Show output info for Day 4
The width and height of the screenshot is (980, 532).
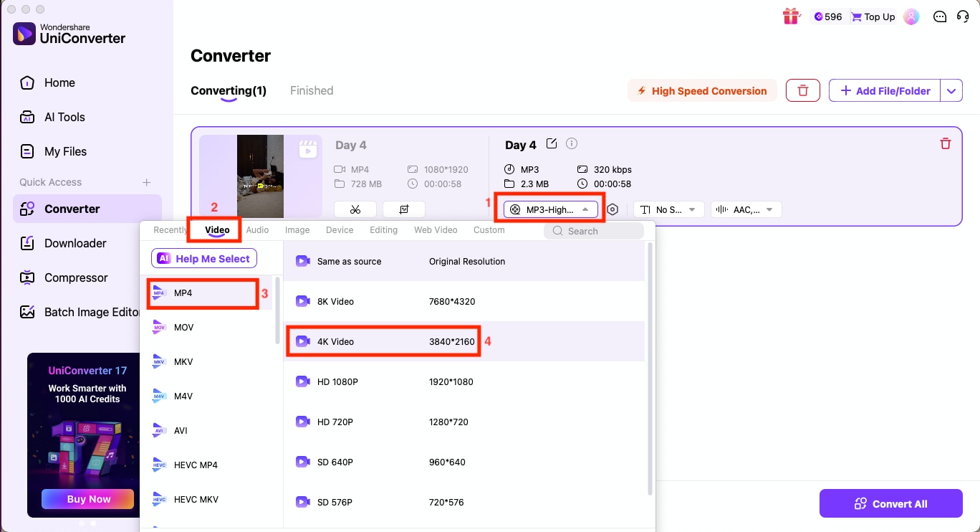(x=572, y=143)
